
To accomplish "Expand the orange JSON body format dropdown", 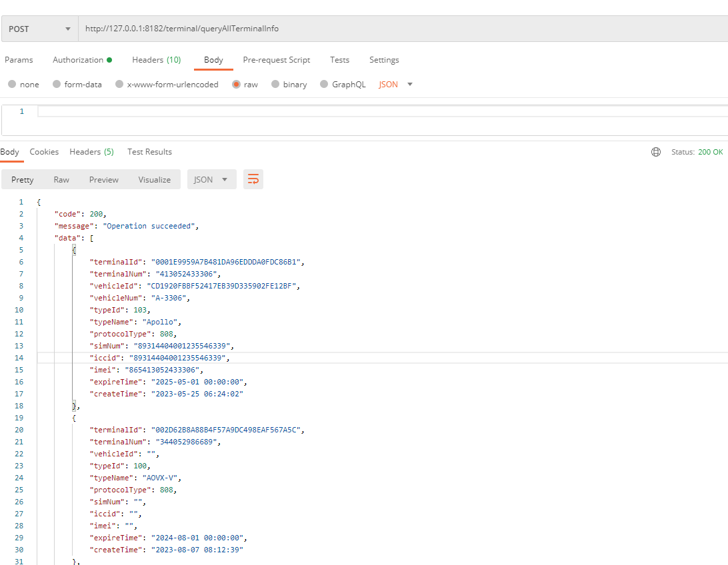I will pos(396,85).
